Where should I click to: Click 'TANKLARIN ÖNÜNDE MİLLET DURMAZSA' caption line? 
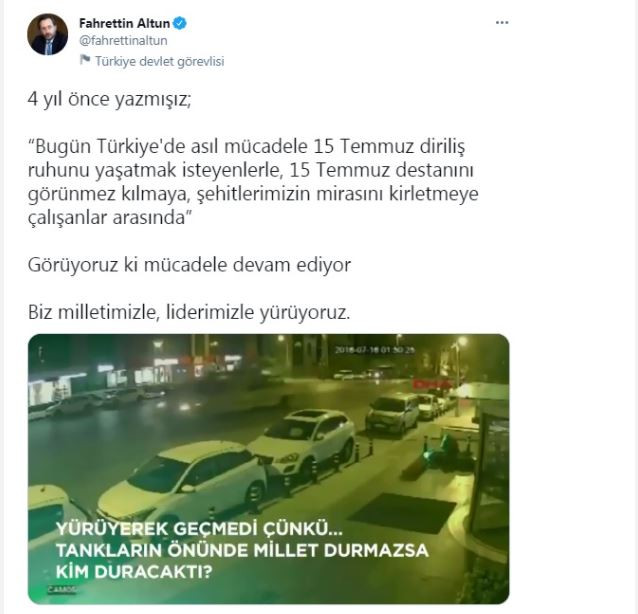point(242,551)
